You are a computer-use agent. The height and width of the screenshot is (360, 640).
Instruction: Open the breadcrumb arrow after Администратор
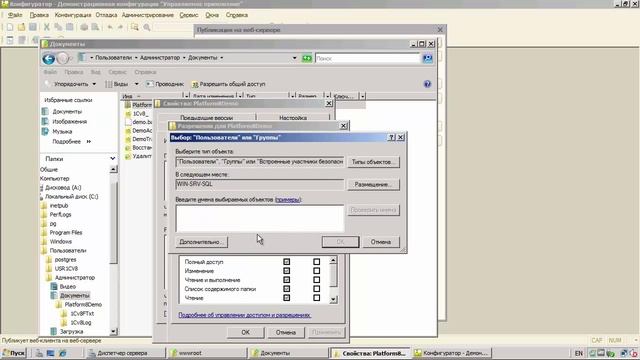(x=184, y=58)
